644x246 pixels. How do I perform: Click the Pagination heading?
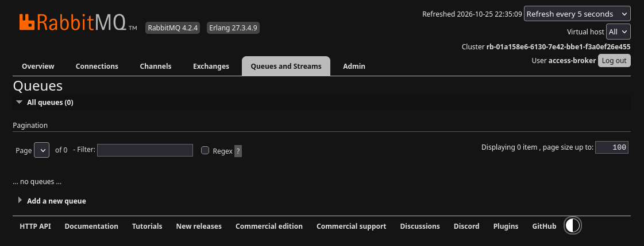pos(30,125)
